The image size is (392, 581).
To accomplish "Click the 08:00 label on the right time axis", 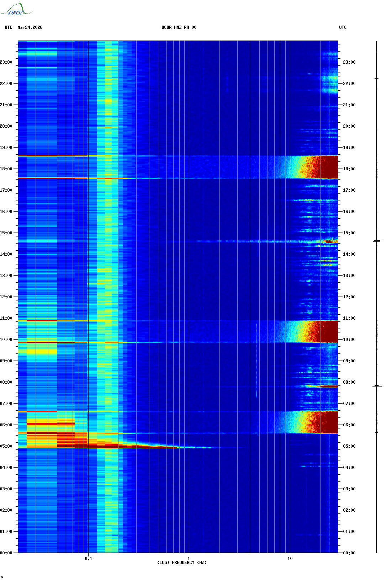I will pos(349,382).
